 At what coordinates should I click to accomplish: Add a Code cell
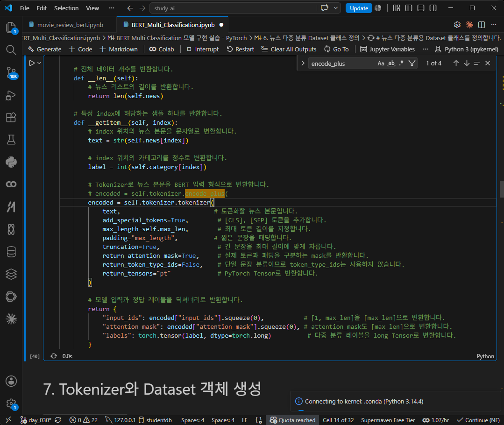pyautogui.click(x=80, y=49)
